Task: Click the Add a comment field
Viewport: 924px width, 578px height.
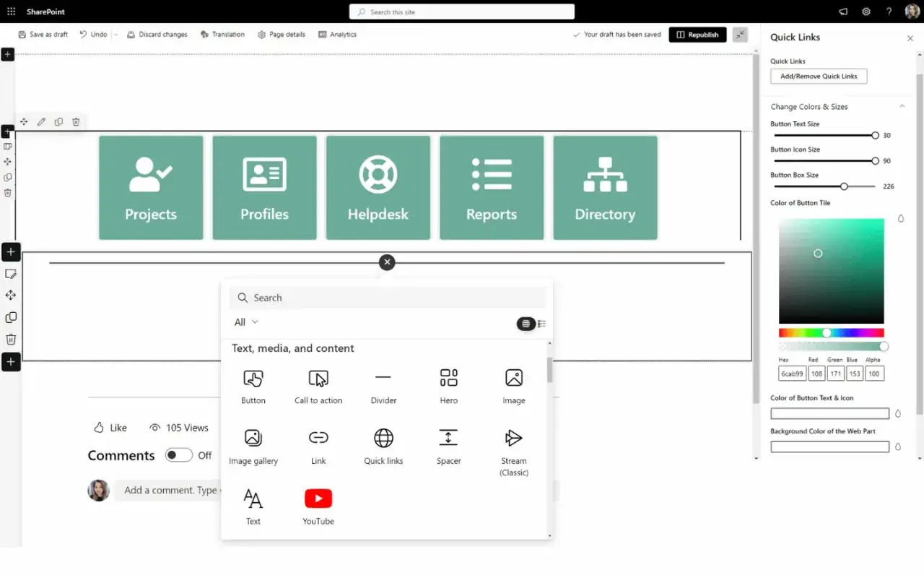Action: 336,490
